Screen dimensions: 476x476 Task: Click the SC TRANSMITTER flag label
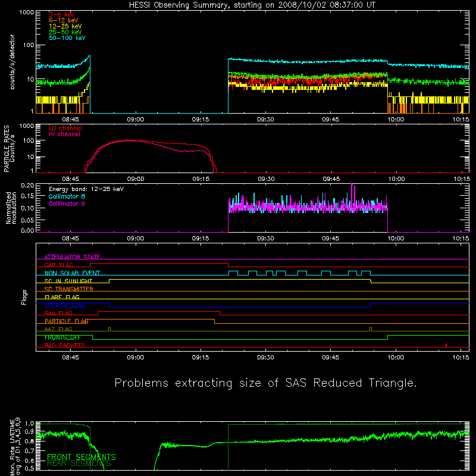click(x=69, y=289)
